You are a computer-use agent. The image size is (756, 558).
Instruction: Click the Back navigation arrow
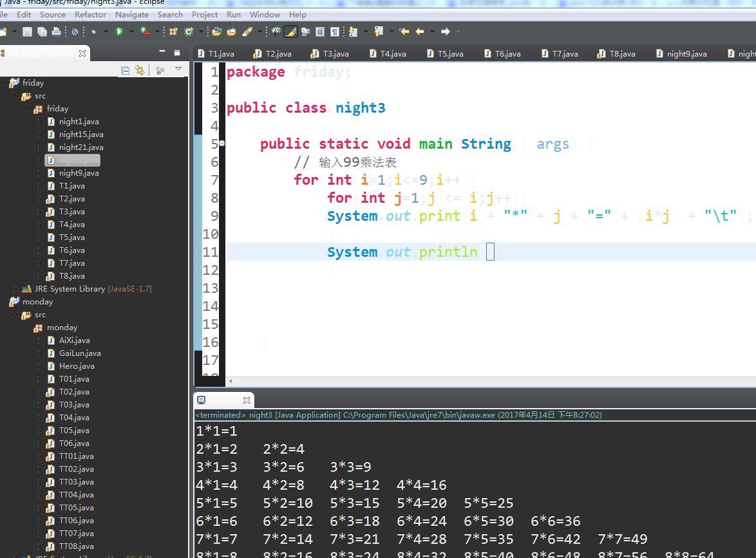[420, 32]
